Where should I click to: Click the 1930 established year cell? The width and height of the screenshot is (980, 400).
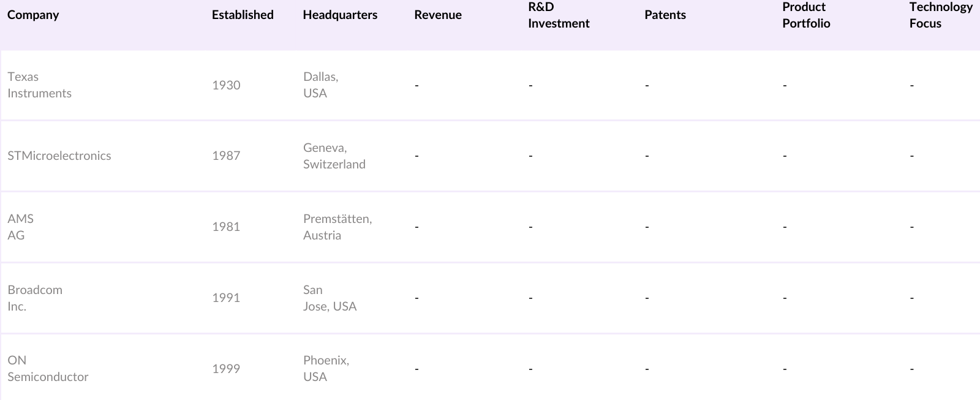pos(226,85)
